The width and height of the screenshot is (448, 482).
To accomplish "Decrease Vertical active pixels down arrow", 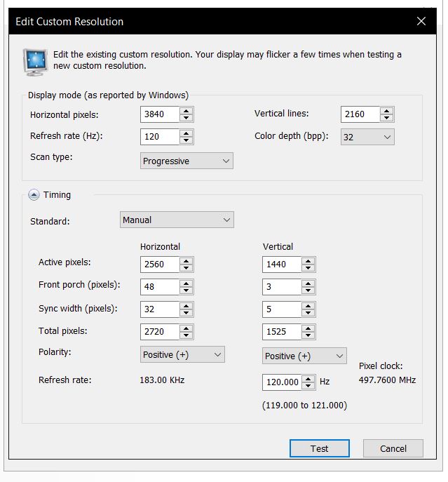I will pyautogui.click(x=308, y=268).
